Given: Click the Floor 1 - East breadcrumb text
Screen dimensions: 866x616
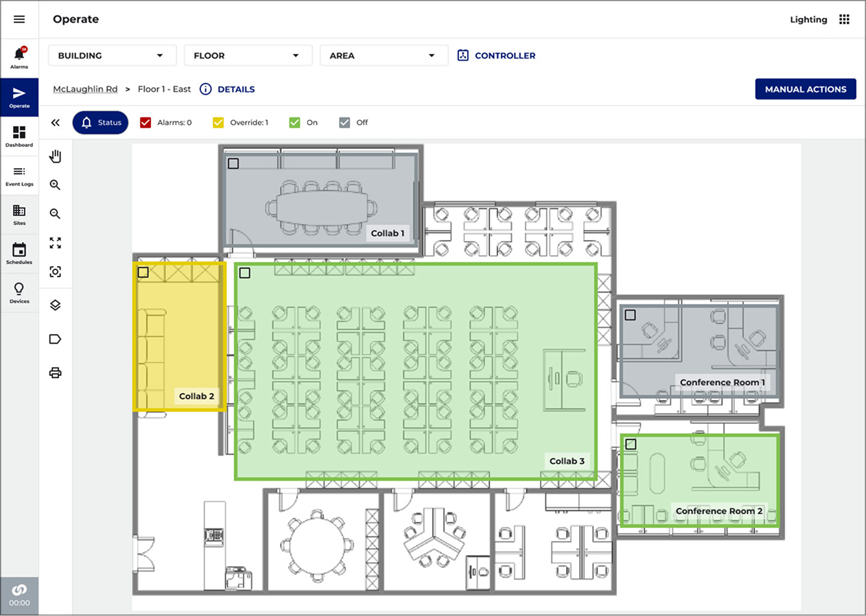Looking at the screenshot, I should click(165, 89).
